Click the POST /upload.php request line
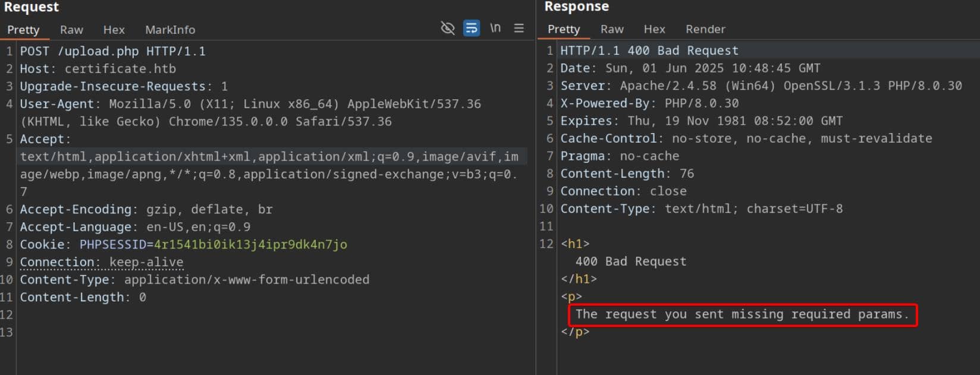Screen dimensions: 980x375 pos(113,51)
